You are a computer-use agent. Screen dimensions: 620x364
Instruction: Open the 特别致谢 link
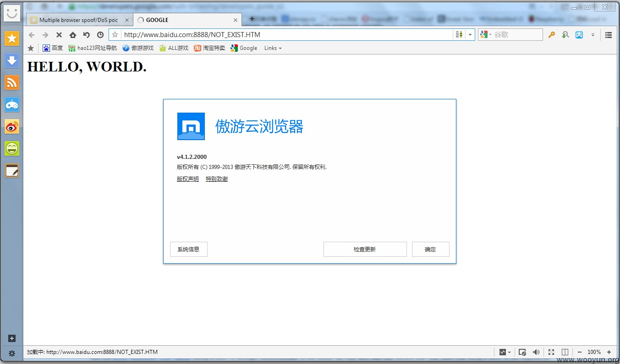tap(217, 179)
